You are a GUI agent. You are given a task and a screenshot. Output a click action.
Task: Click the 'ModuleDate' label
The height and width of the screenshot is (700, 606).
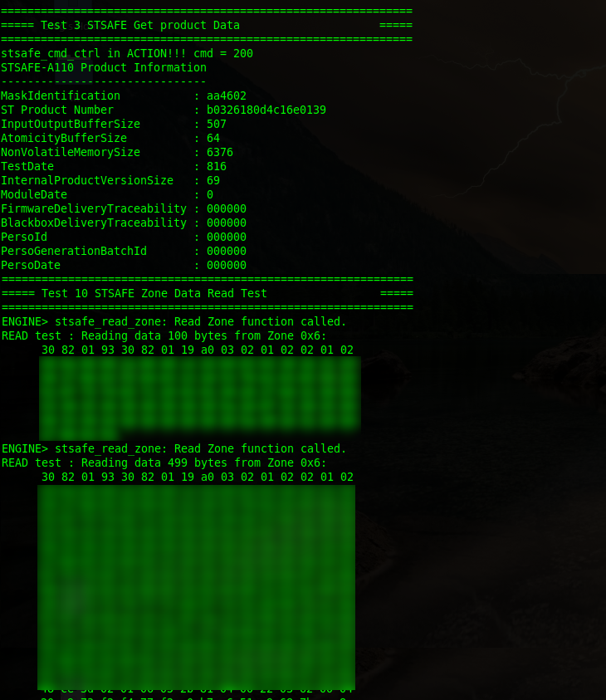click(34, 195)
